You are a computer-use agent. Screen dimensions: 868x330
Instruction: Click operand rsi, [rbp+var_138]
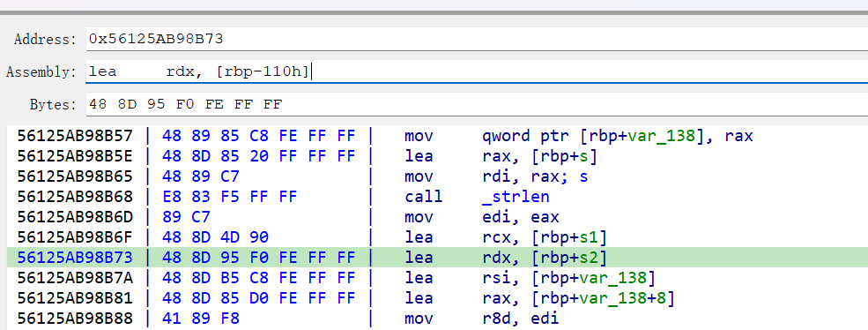(x=569, y=279)
